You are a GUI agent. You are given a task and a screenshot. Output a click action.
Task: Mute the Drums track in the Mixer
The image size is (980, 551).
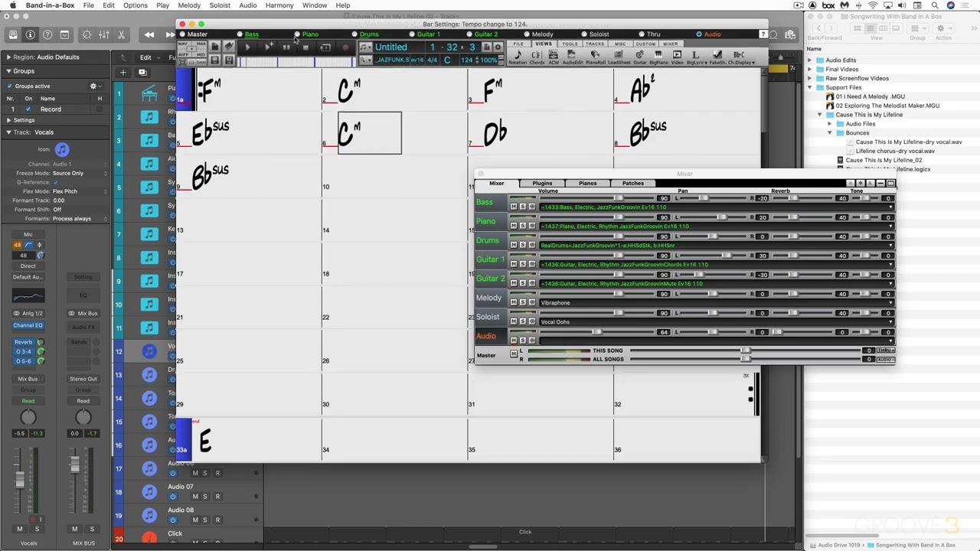click(514, 245)
